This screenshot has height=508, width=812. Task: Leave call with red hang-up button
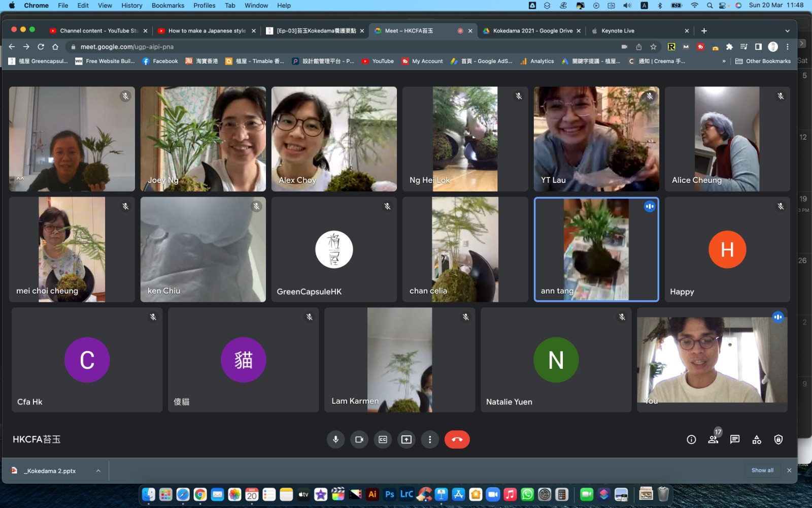[x=457, y=439]
